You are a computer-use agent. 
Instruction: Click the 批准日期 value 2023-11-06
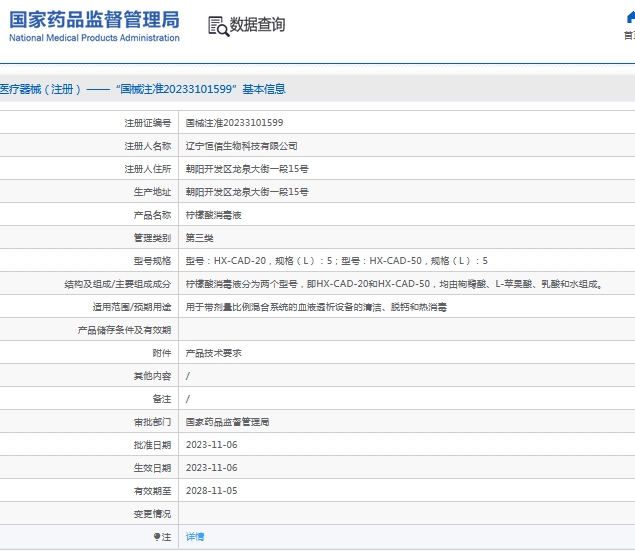[x=211, y=445]
